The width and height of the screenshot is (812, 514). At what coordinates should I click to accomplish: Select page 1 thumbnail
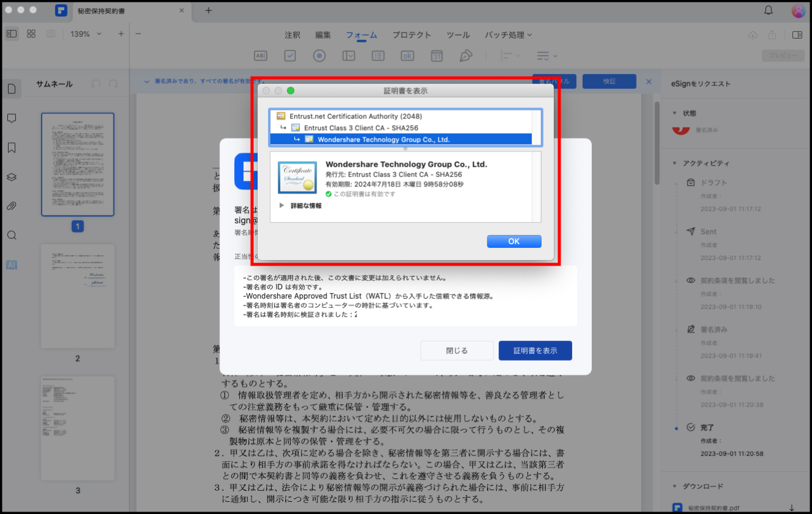click(x=78, y=164)
